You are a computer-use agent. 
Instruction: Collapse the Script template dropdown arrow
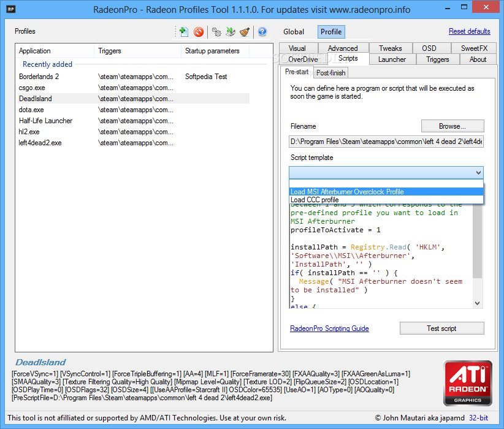[478, 173]
